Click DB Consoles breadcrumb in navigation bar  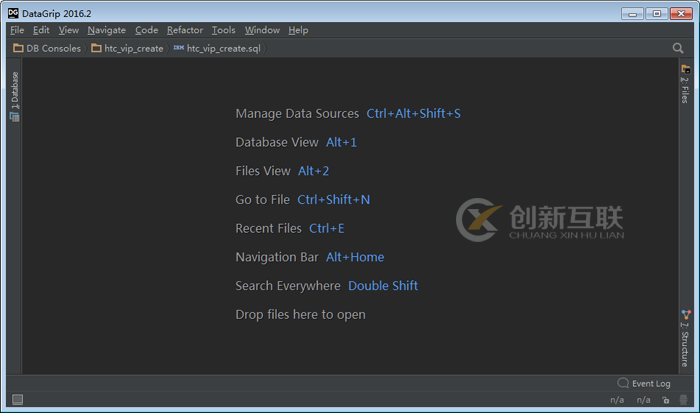[47, 48]
